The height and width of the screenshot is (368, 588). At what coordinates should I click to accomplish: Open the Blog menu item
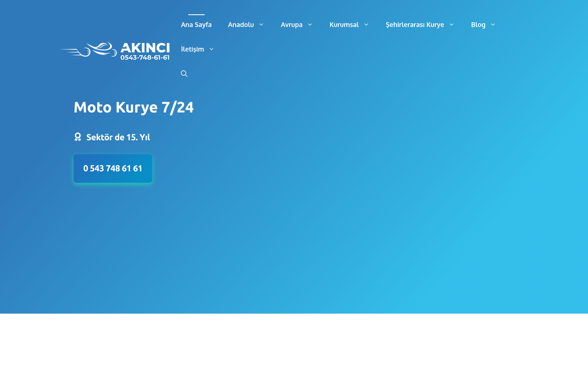478,25
